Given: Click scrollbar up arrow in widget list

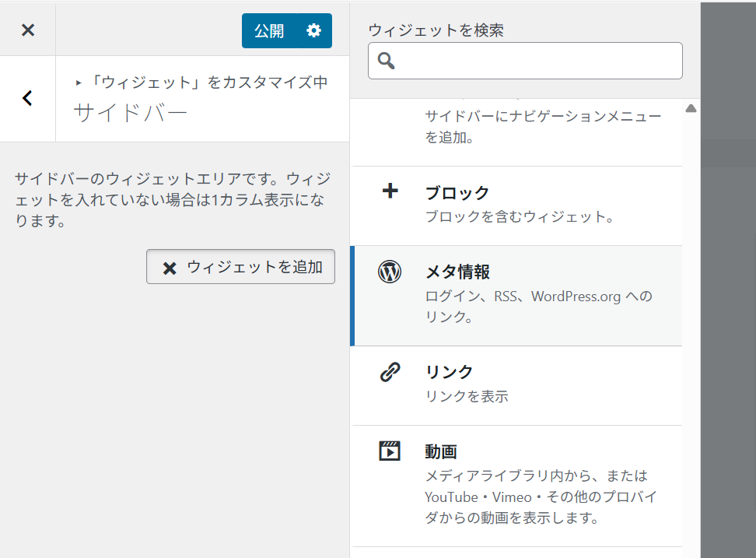Looking at the screenshot, I should (691, 108).
